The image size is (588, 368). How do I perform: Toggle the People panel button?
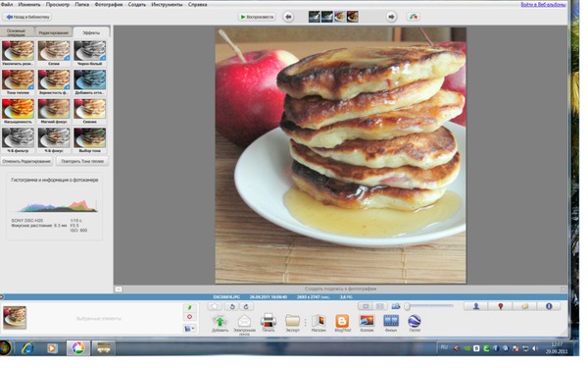click(x=476, y=306)
